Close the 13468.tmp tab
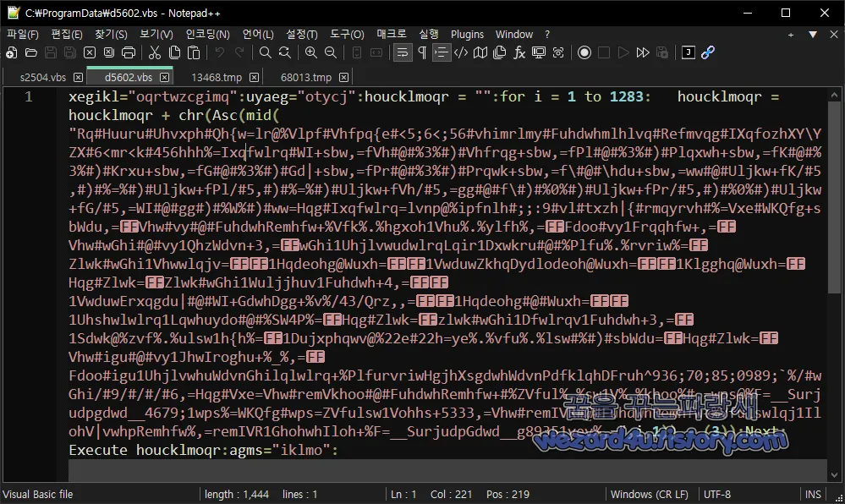This screenshot has width=845, height=504. tap(254, 78)
